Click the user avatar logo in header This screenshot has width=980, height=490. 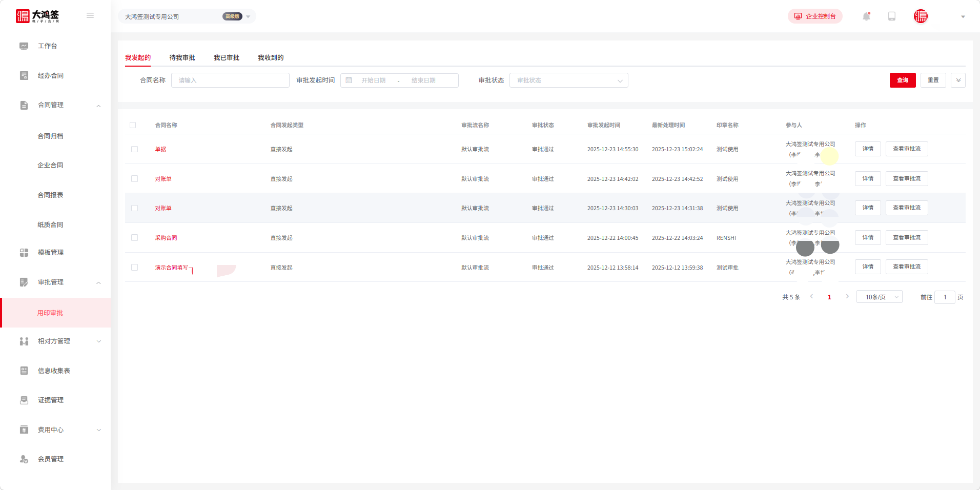[x=921, y=16]
